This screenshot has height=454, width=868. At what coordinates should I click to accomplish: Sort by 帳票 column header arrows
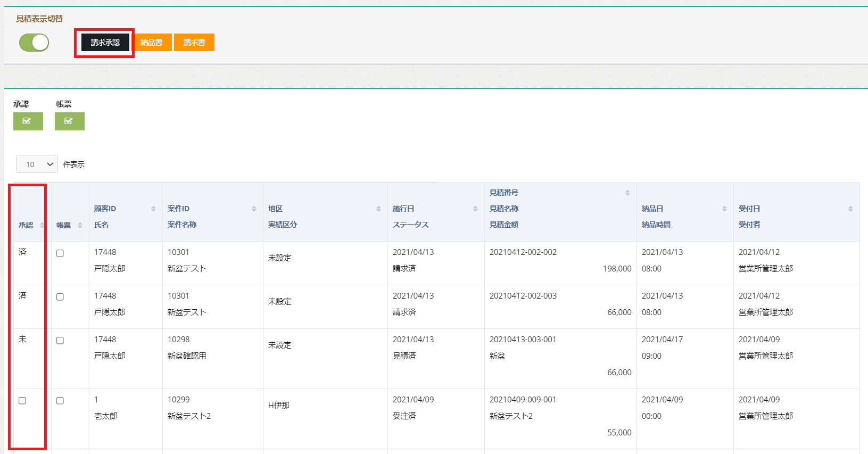coord(80,225)
